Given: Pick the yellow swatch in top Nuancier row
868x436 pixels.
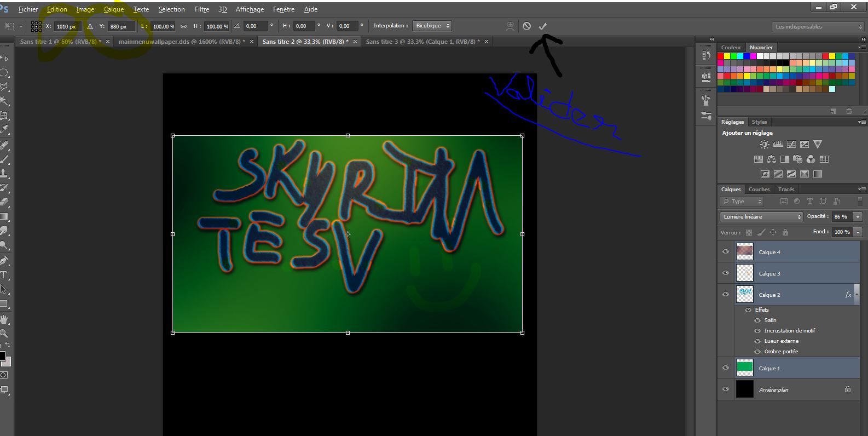Looking at the screenshot, I should [727, 56].
